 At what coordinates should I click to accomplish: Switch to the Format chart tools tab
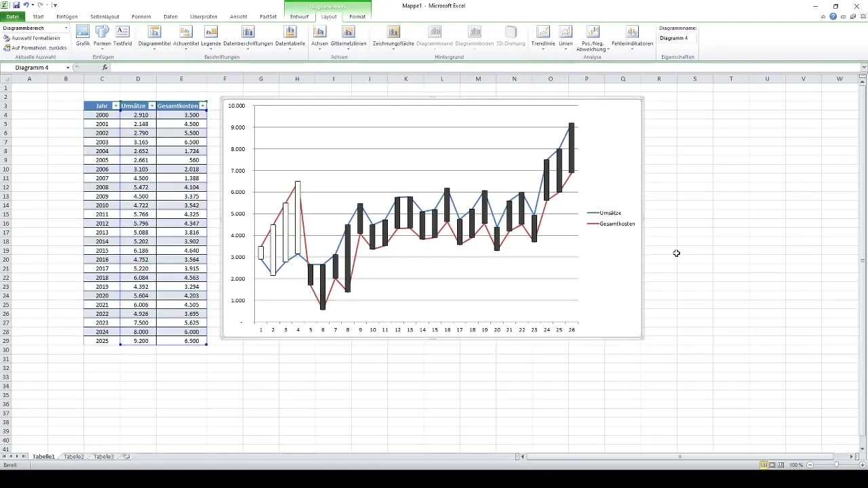pos(357,16)
